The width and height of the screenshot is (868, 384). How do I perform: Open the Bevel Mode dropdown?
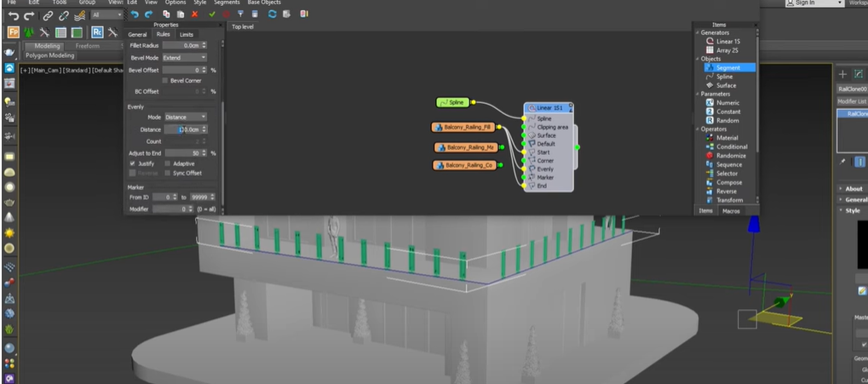184,57
